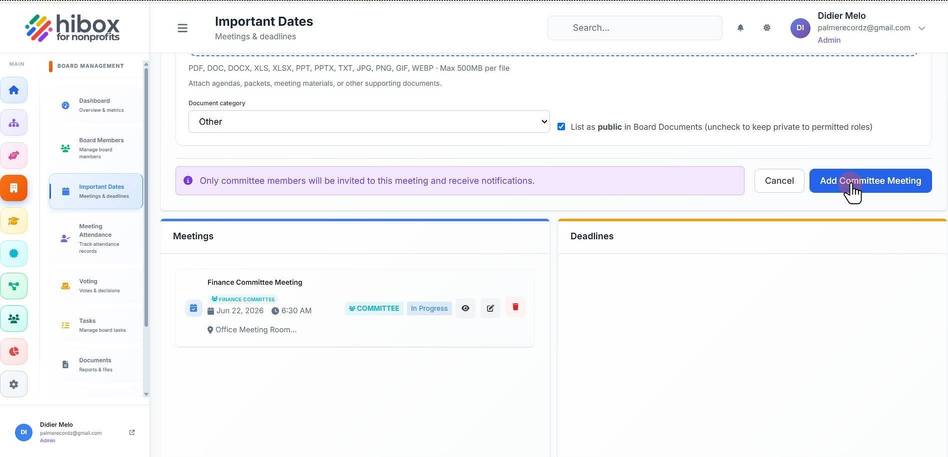Click the Add Committee Meeting button
This screenshot has width=948, height=457.
870,181
